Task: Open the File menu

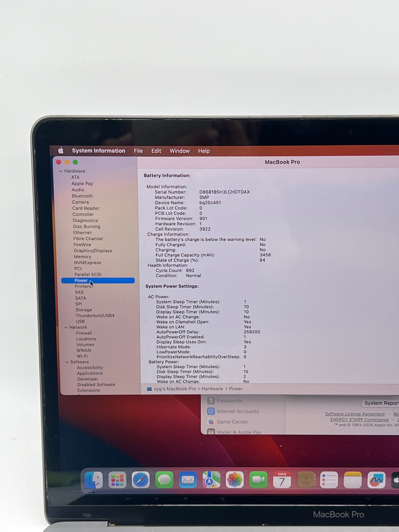Action: pyautogui.click(x=138, y=151)
